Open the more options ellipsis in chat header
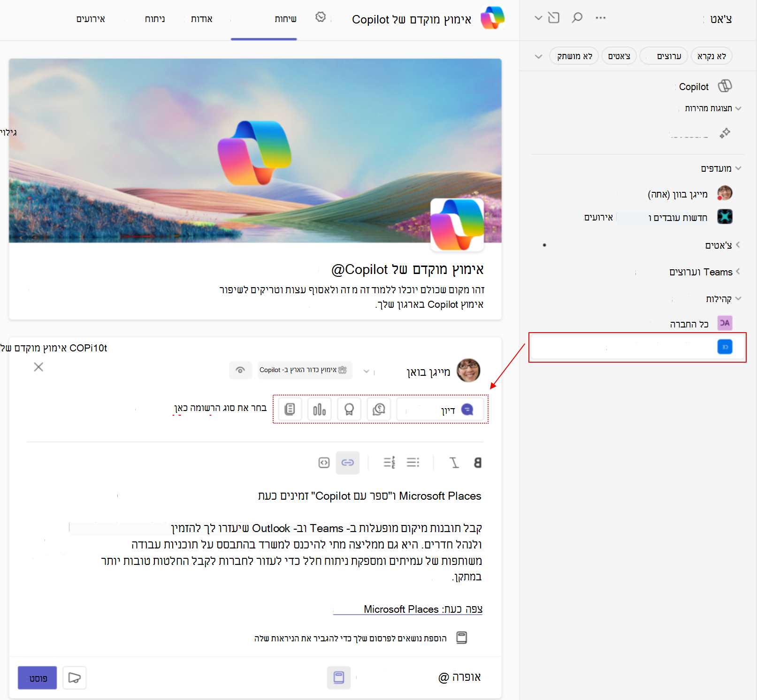The width and height of the screenshot is (757, 700). [601, 18]
